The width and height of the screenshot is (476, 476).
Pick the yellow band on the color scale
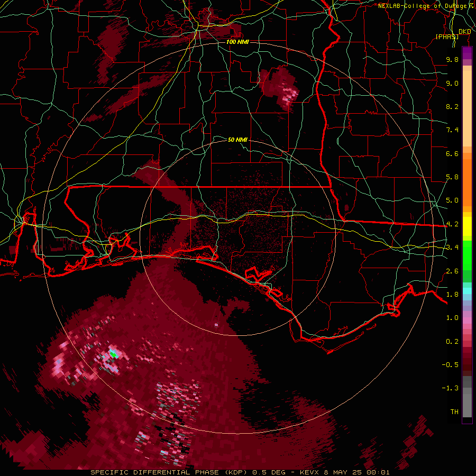(x=467, y=226)
